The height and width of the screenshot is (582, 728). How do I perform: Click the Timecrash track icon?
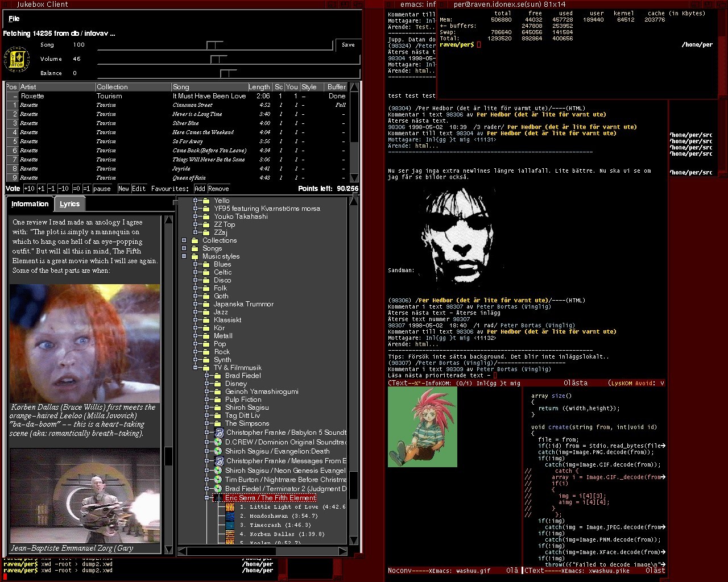[230, 525]
